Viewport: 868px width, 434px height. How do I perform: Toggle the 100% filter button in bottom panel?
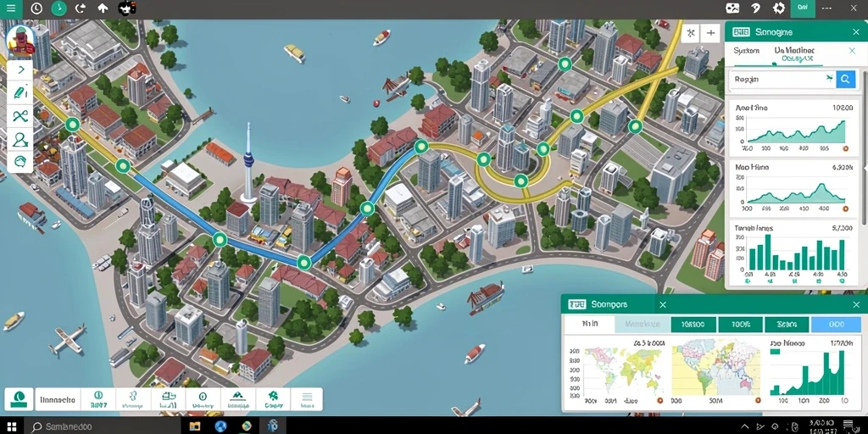pos(741,325)
